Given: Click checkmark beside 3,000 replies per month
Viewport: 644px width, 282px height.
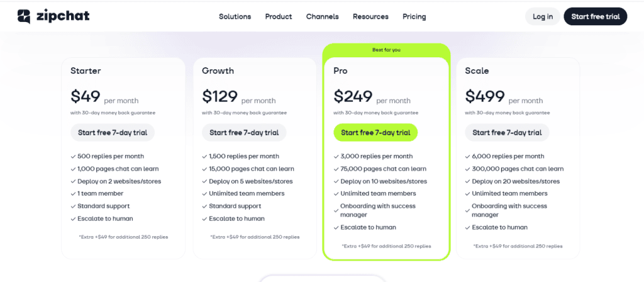Looking at the screenshot, I should (x=336, y=156).
